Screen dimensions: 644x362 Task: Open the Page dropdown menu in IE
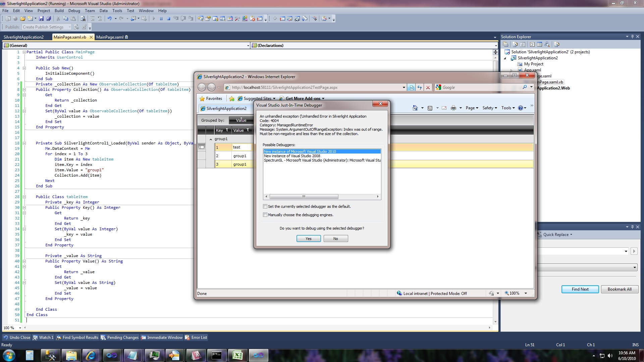[x=472, y=108]
